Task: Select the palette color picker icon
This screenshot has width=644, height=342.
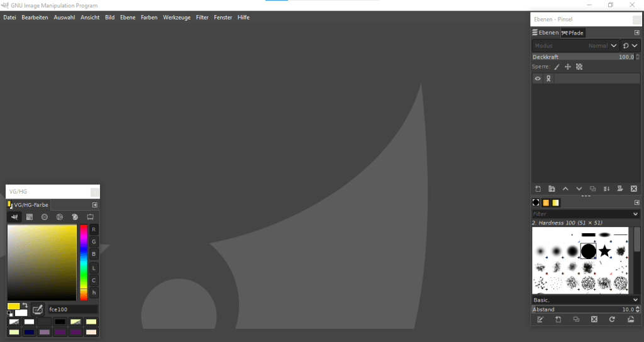Action: coord(75,217)
